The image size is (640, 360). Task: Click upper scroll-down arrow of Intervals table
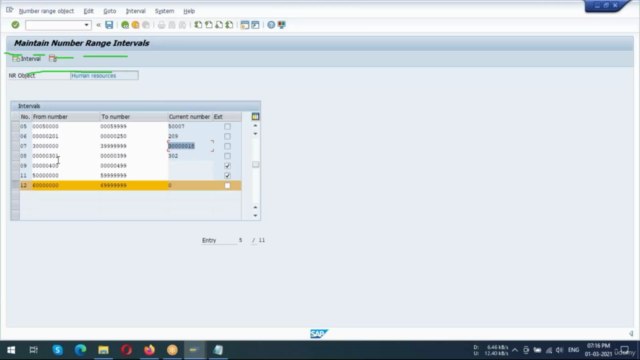pyautogui.click(x=256, y=134)
